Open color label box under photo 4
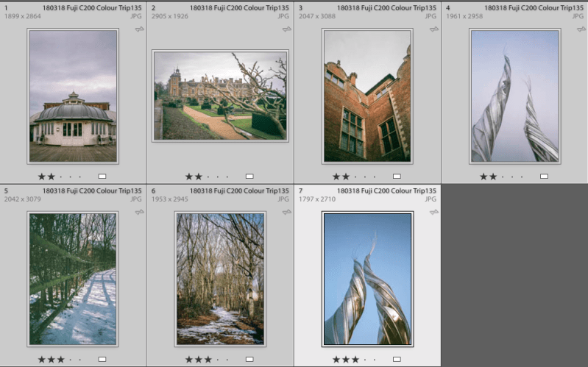588x367 pixels. [544, 177]
